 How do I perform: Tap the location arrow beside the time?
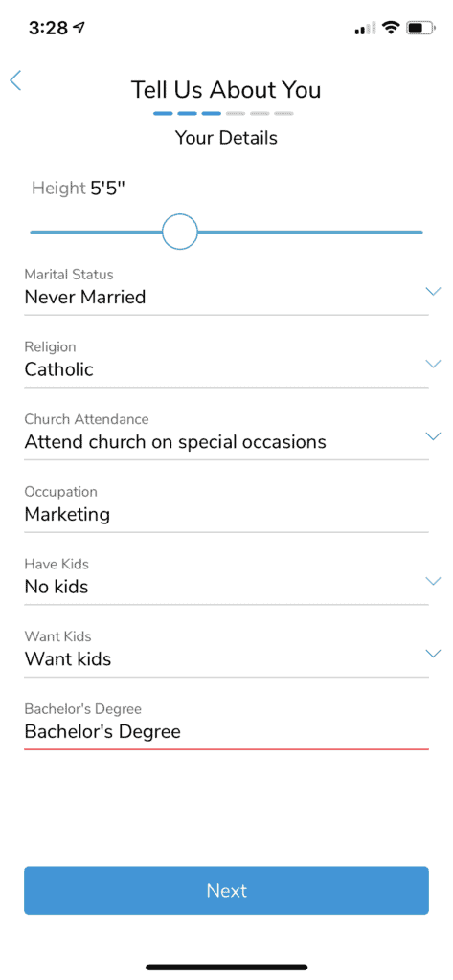(79, 28)
